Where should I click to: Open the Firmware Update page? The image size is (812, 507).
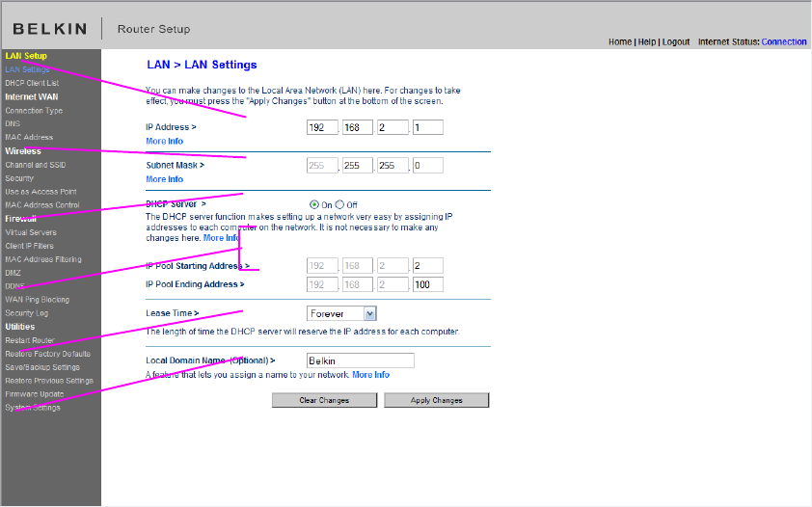(x=34, y=394)
